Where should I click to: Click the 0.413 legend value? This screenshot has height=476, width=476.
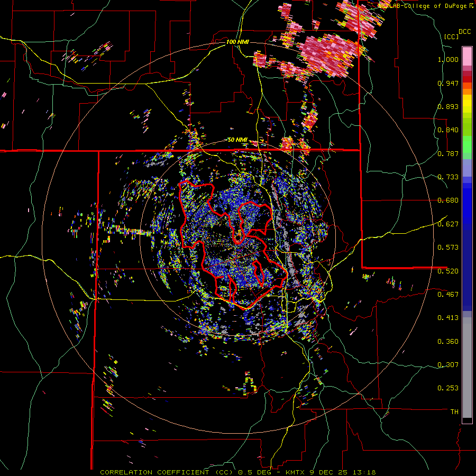448,318
